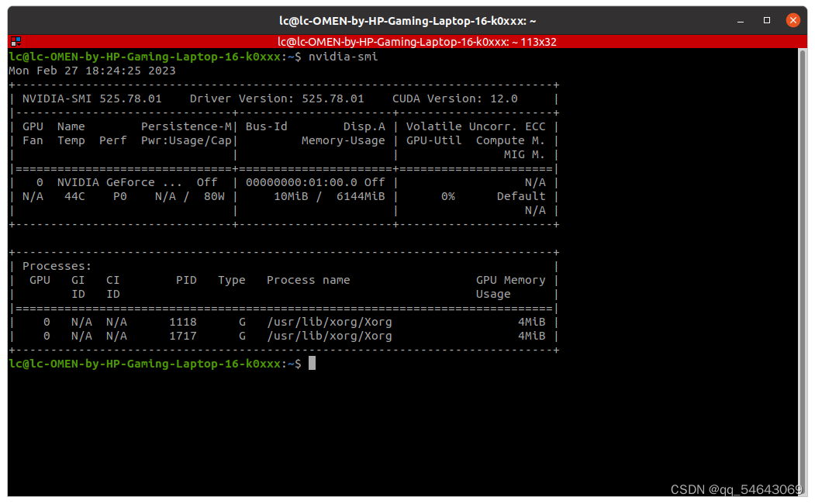Click the 'Bus-Id' column header
The image size is (815, 504).
point(266,127)
